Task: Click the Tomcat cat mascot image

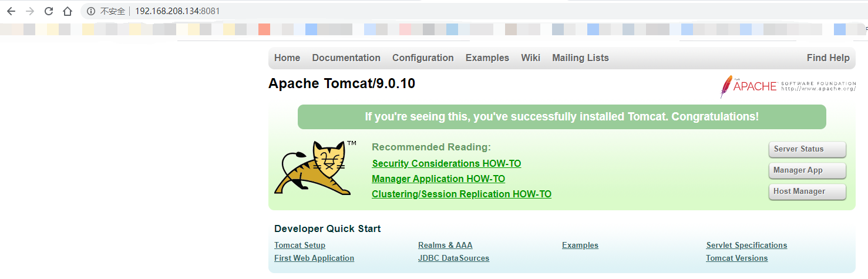Action: [x=315, y=168]
